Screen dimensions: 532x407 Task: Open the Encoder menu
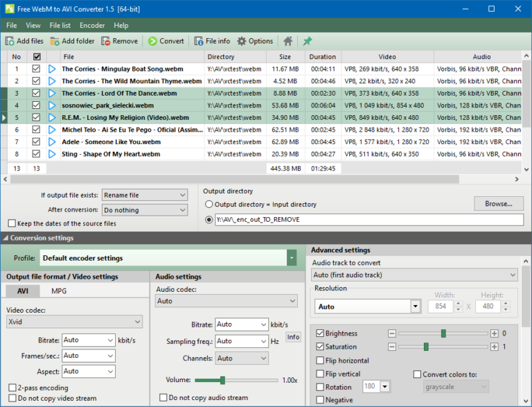pos(92,26)
